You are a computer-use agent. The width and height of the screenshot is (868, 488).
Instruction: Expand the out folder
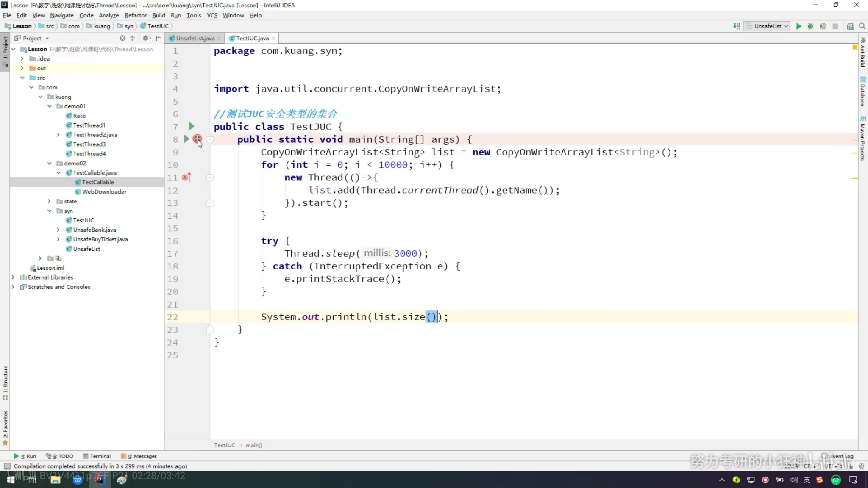coord(22,68)
